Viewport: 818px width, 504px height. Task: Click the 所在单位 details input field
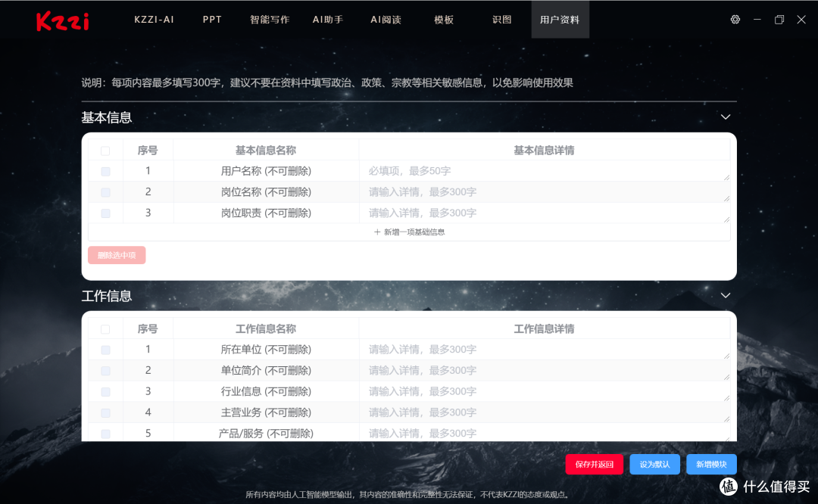544,349
